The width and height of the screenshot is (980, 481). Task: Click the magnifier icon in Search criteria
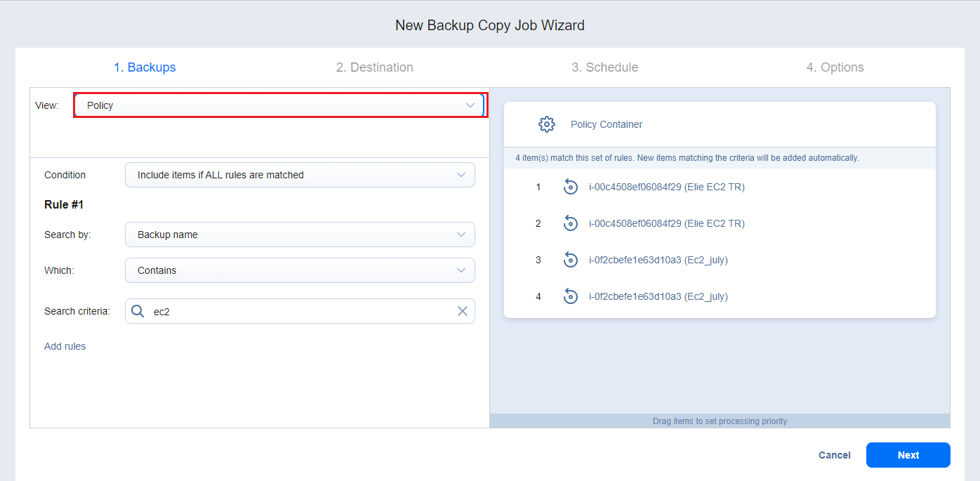pos(138,311)
